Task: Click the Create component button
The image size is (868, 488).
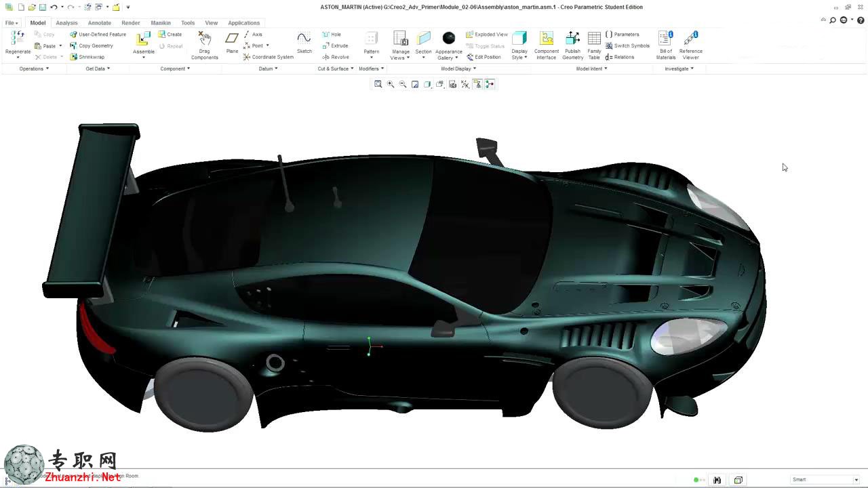Action: point(170,35)
